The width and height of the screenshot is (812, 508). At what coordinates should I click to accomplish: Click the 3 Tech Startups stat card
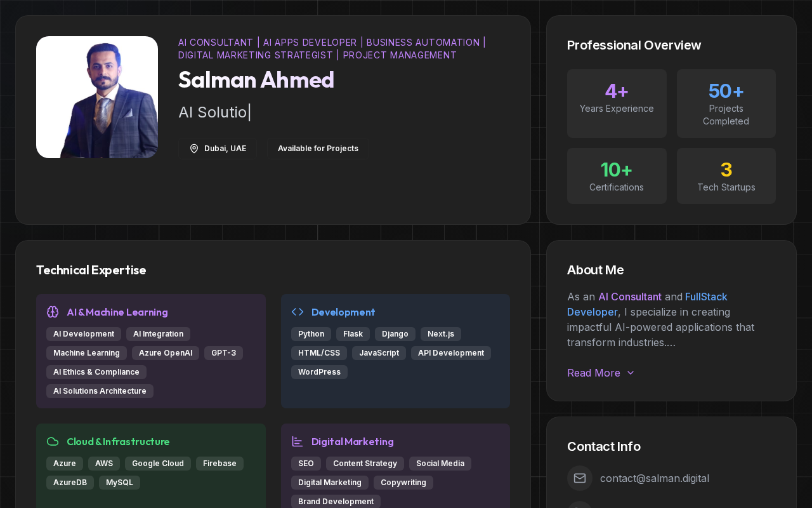[x=726, y=176]
